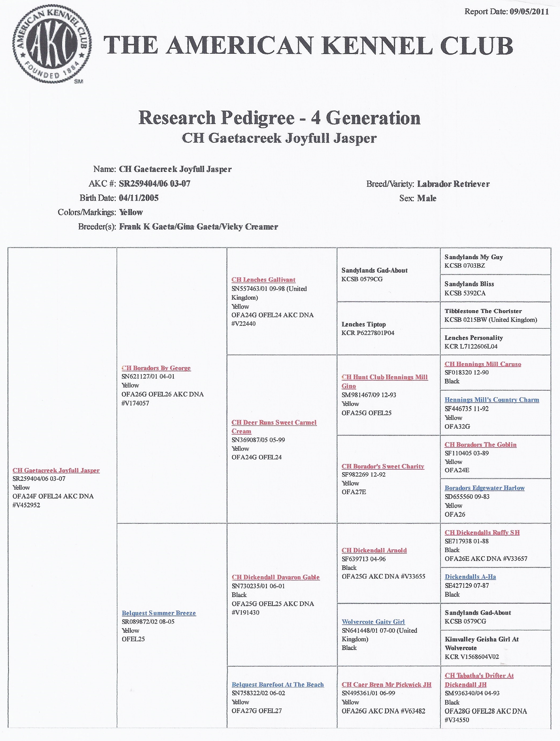This screenshot has width=560, height=741.
Task: Click the Report Date 09/05/2011 text
Action: pos(507,12)
